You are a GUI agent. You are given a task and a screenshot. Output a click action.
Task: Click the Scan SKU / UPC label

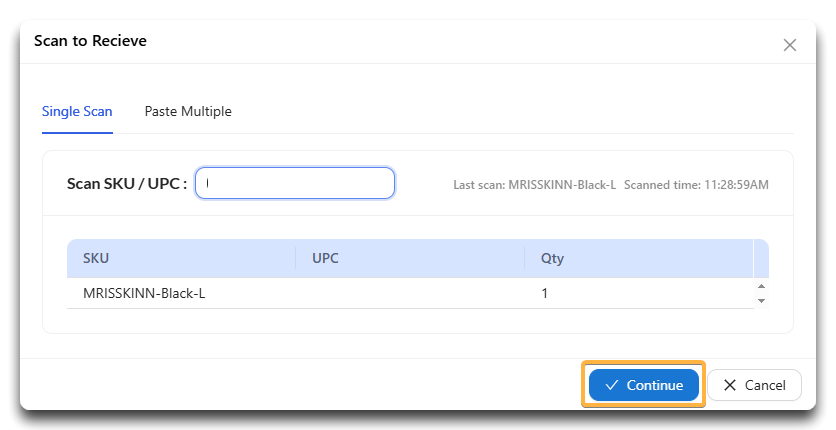click(127, 184)
